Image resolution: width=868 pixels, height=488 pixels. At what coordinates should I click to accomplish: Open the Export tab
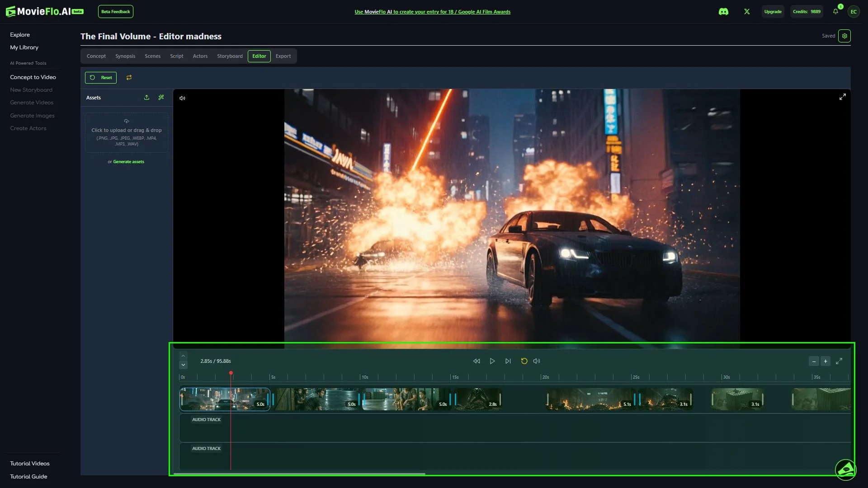click(283, 56)
